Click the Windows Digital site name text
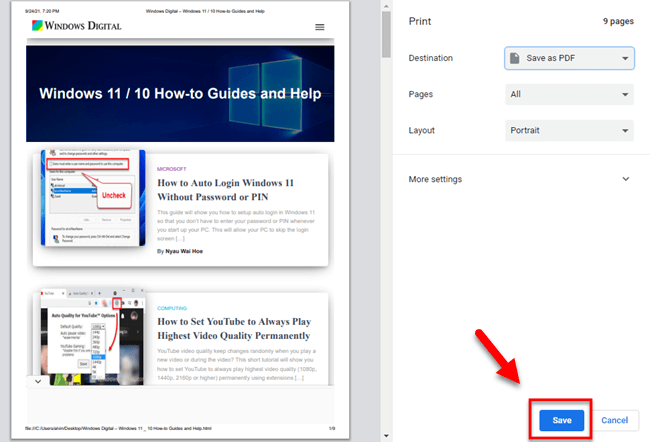650x442 pixels. [x=83, y=26]
